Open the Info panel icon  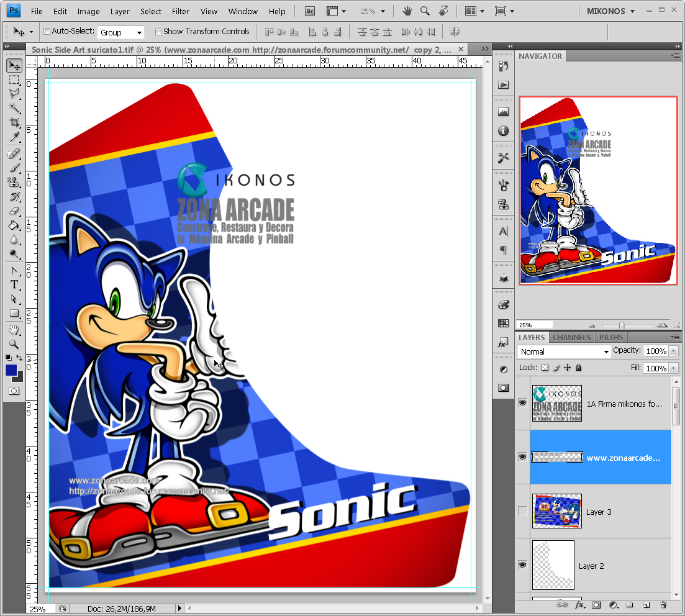click(x=504, y=131)
